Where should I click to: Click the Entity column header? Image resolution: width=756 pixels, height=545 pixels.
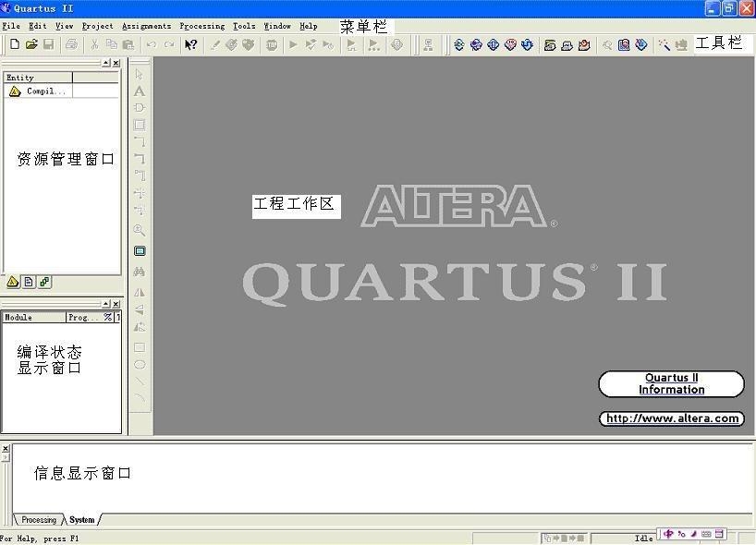tap(38, 78)
